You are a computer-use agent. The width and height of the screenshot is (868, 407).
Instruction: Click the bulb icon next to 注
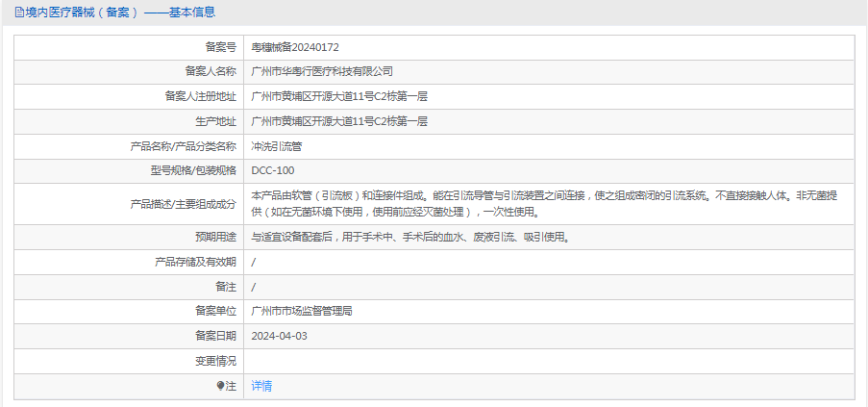click(220, 386)
